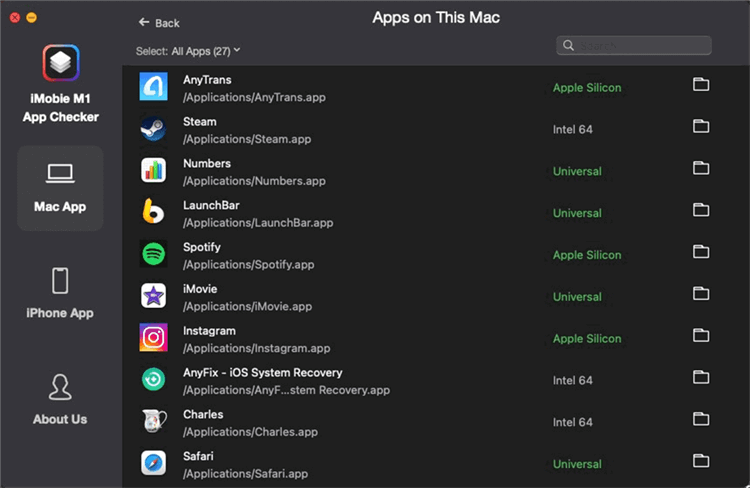
Task: Select the /Applications/Steam.app path
Action: point(247,139)
